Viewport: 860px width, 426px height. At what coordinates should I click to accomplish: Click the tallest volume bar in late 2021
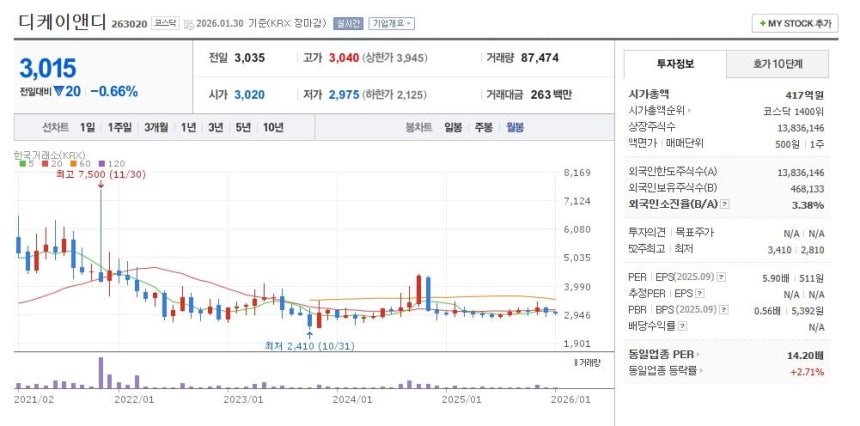pyautogui.click(x=101, y=373)
